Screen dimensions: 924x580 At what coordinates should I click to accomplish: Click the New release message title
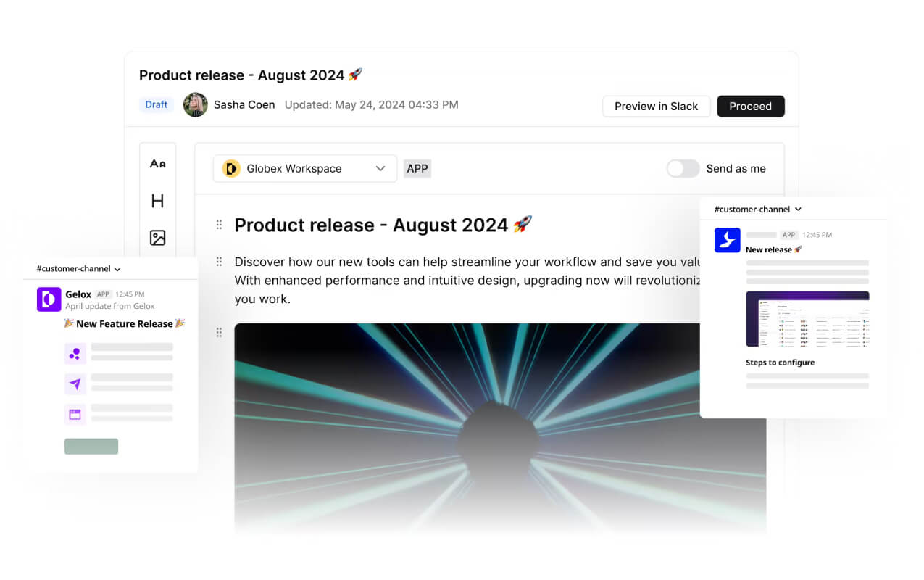[773, 249]
